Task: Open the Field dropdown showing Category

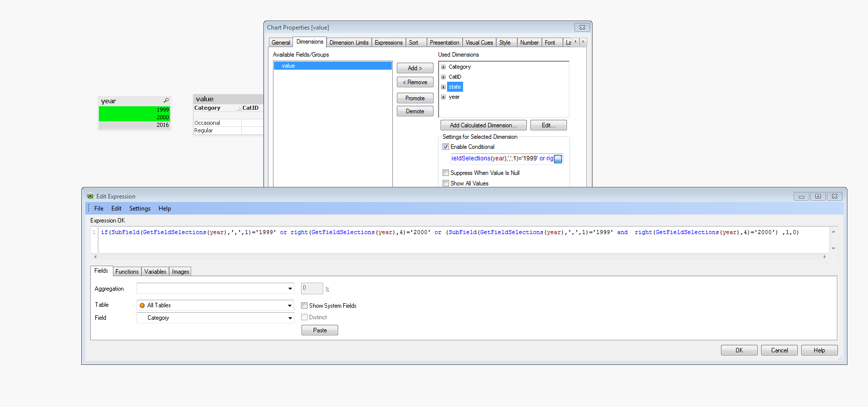Action: pyautogui.click(x=290, y=318)
